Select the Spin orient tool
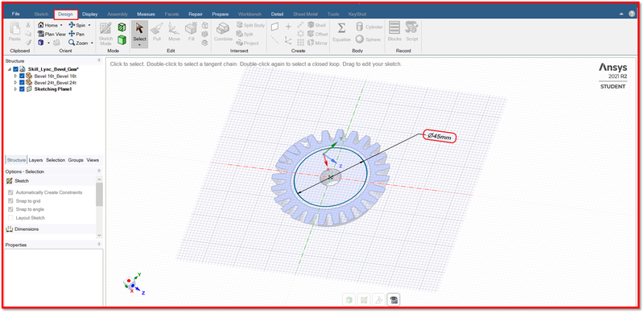Image resolution: width=644 pixels, height=313 pixels. point(77,25)
